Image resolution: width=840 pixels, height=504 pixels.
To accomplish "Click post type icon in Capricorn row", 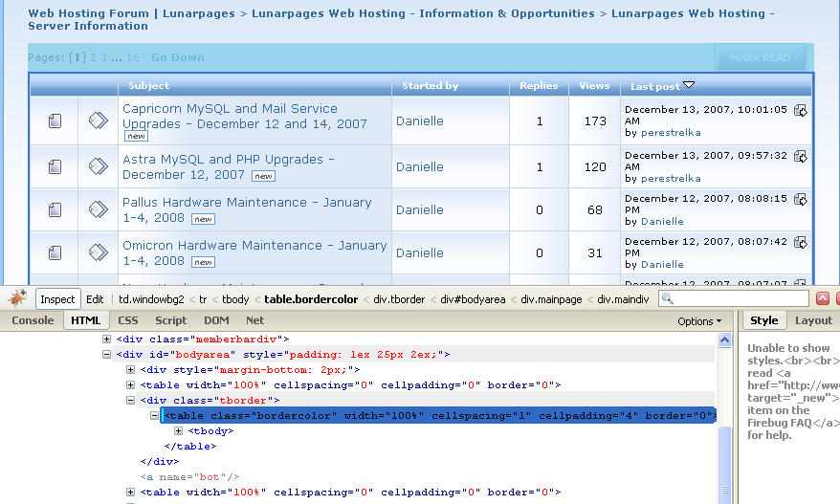I will [98, 121].
